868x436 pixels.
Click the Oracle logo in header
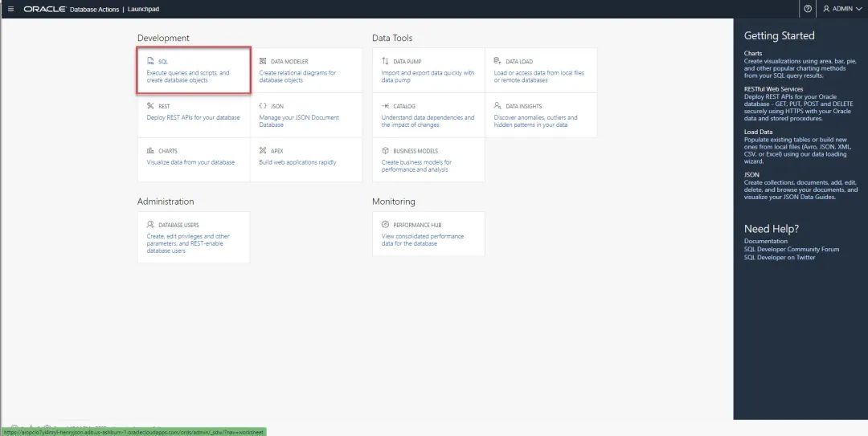coord(45,9)
